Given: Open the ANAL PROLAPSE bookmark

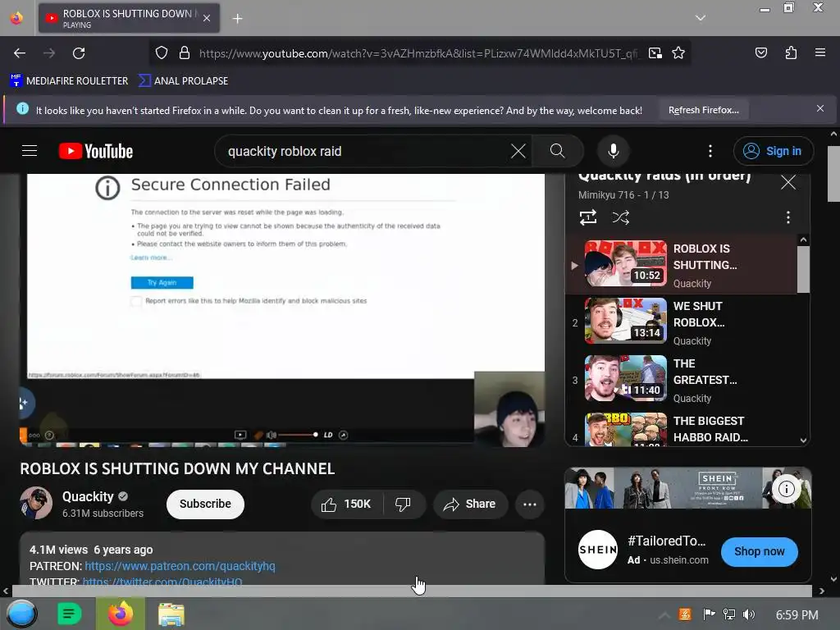Looking at the screenshot, I should click(183, 81).
